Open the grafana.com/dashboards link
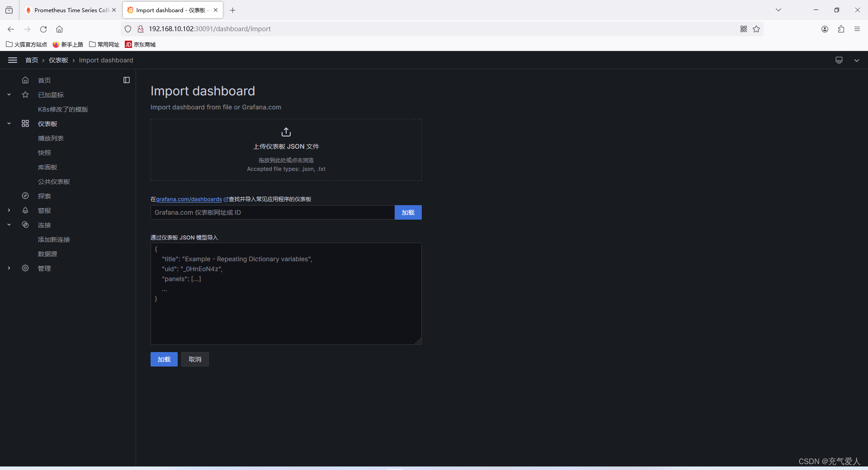Image resolution: width=868 pixels, height=470 pixels. 189,199
